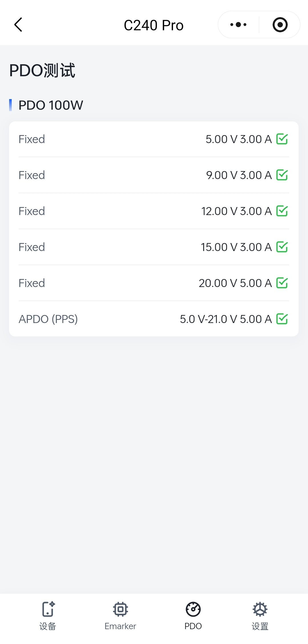The image size is (308, 644).
Task: Toggle the 15.00 V 3.00 A checkbox
Action: (282, 247)
